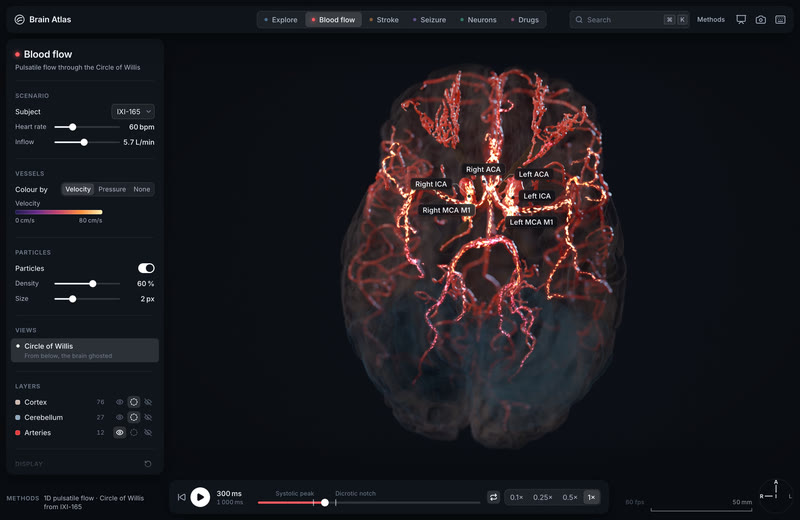
Task: Turn off the Particles switch
Action: 146,268
